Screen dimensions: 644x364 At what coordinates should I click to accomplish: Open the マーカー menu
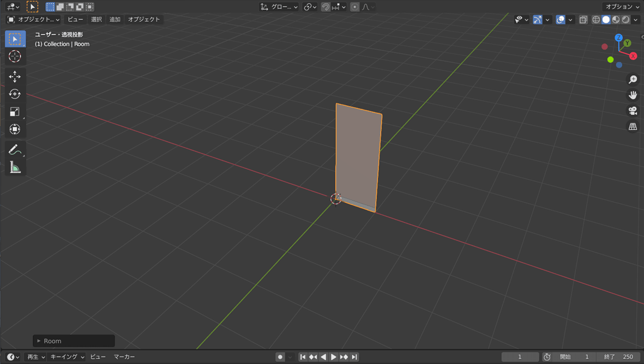(124, 357)
